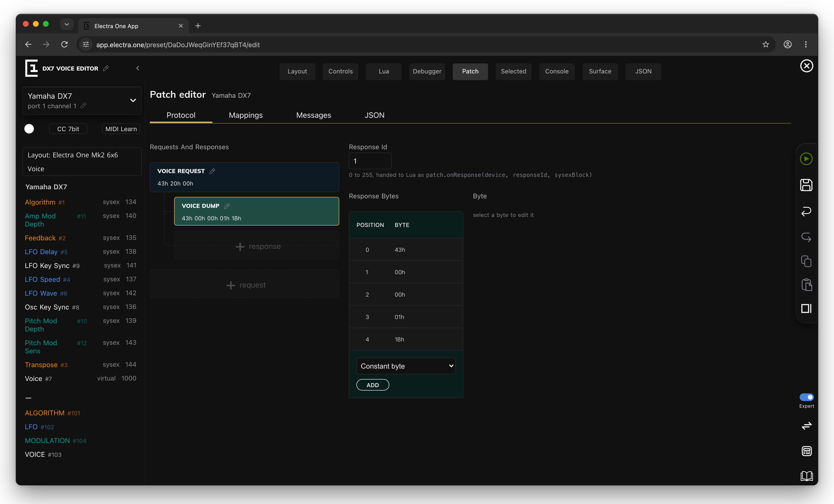Switch to the Messages sub-tab

pyautogui.click(x=313, y=115)
